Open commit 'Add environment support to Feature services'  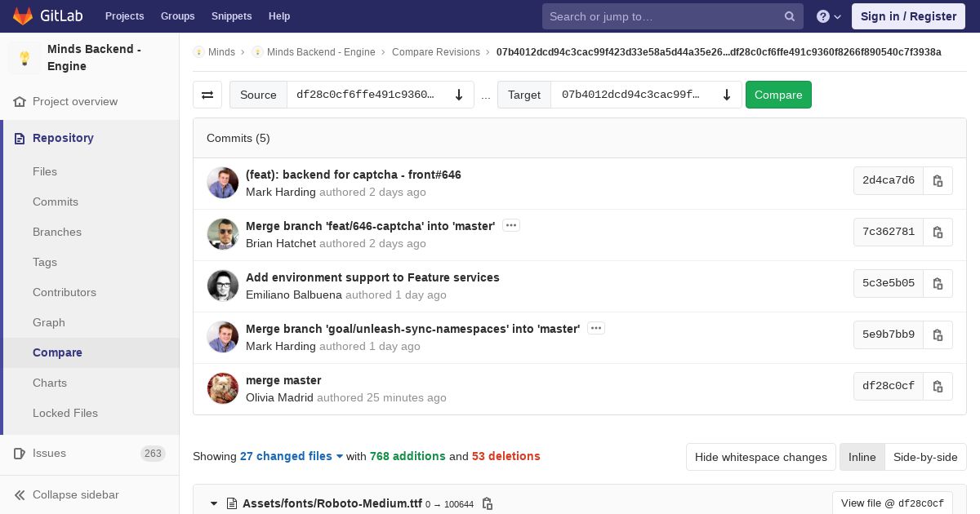[x=372, y=277]
